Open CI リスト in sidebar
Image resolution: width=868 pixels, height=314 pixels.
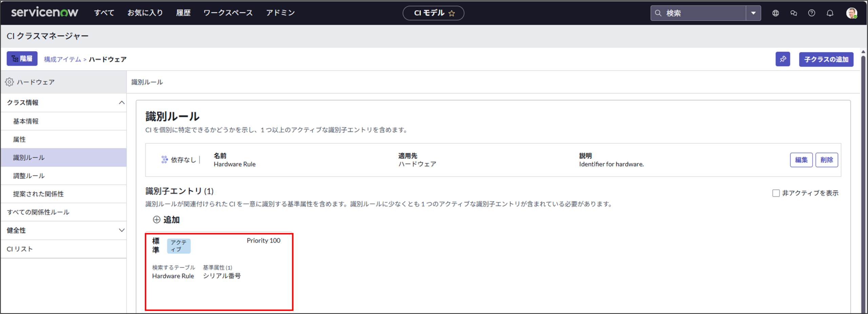click(63, 249)
